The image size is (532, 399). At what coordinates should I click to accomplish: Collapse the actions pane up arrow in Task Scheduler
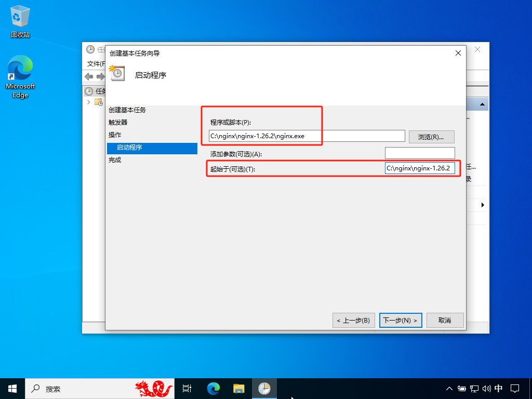click(482, 104)
